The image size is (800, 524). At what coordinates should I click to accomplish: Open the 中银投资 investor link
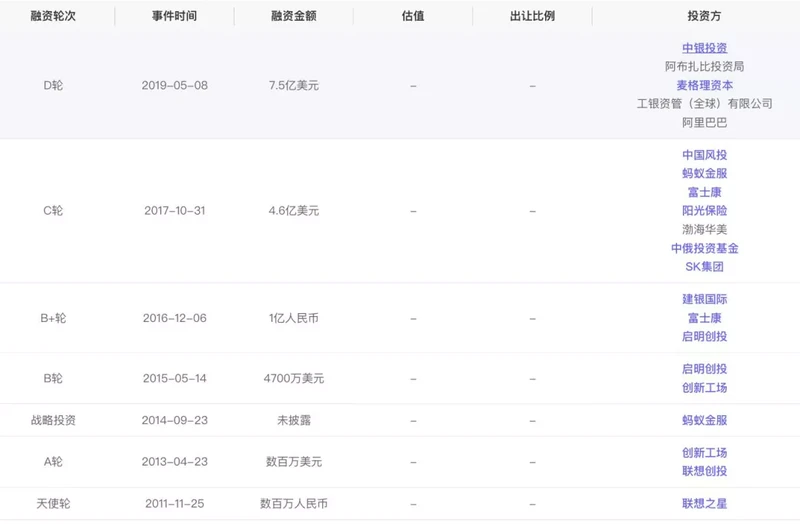(x=704, y=48)
